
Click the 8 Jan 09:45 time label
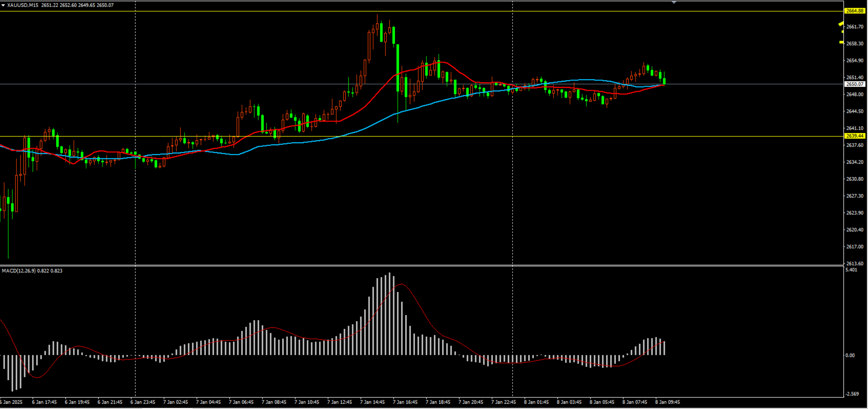click(668, 402)
